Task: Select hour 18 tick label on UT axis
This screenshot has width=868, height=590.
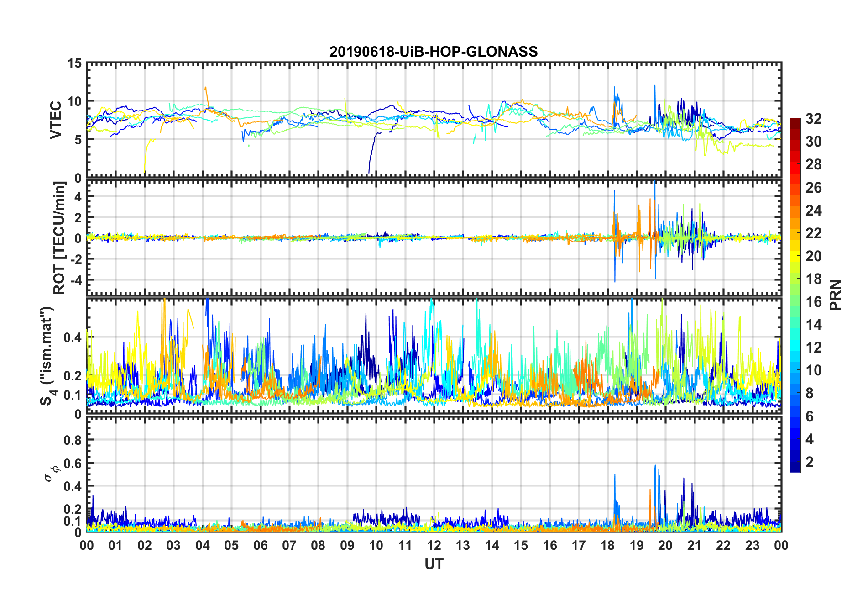Action: [607, 545]
